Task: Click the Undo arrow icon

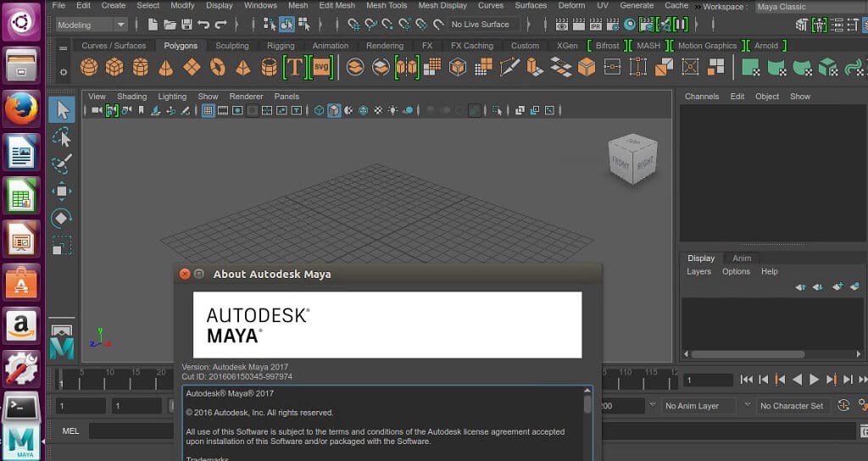Action: (203, 25)
